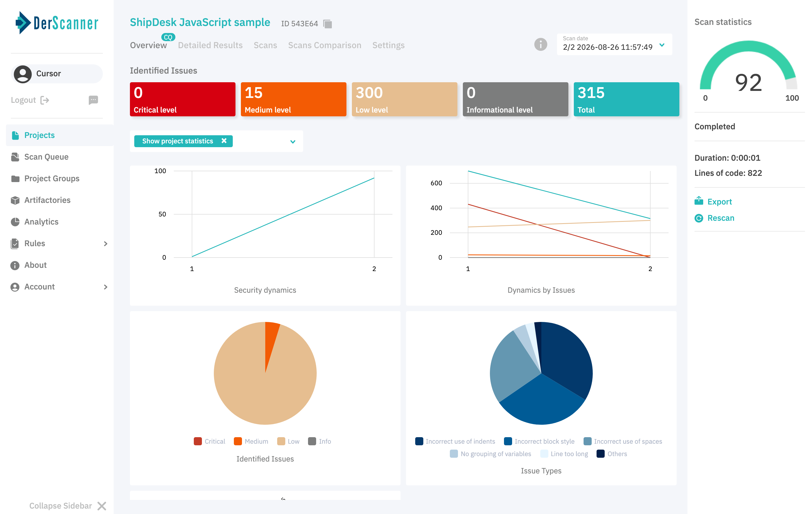Click the Account person icon in sidebar
This screenshot has width=812, height=514.
click(15, 287)
